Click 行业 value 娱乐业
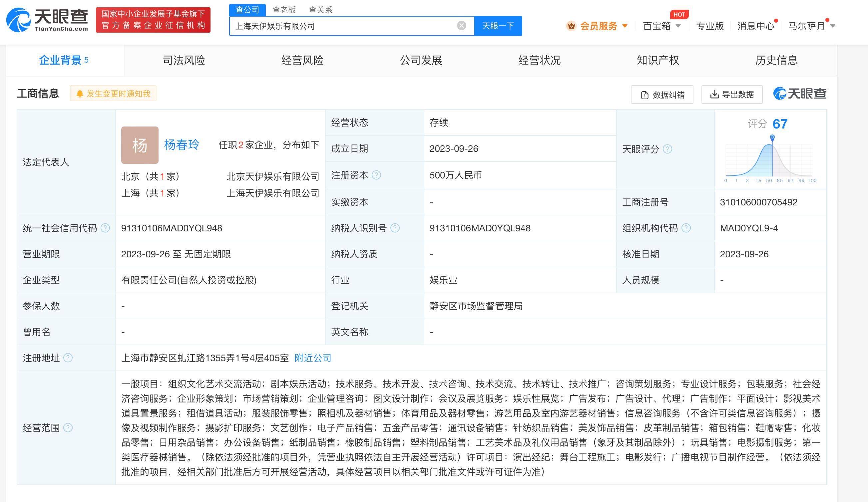The image size is (868, 502). coord(443,280)
